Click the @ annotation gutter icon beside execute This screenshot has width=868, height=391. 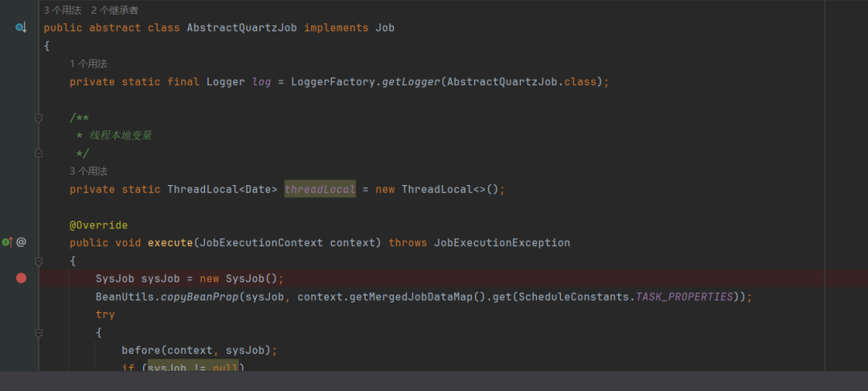pyautogui.click(x=21, y=242)
